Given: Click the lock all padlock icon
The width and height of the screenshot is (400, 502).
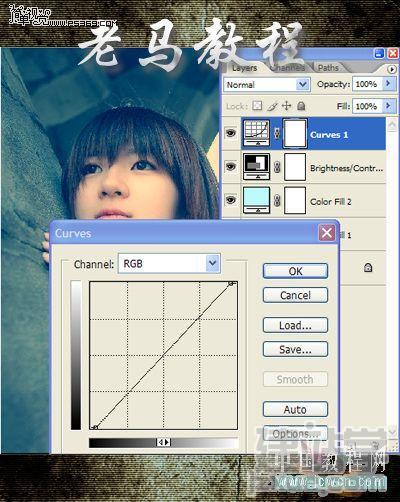Looking at the screenshot, I should 301,106.
